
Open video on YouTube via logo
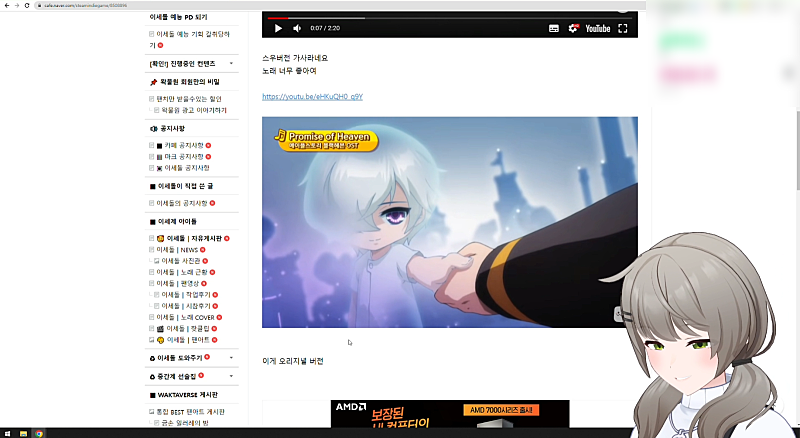597,29
